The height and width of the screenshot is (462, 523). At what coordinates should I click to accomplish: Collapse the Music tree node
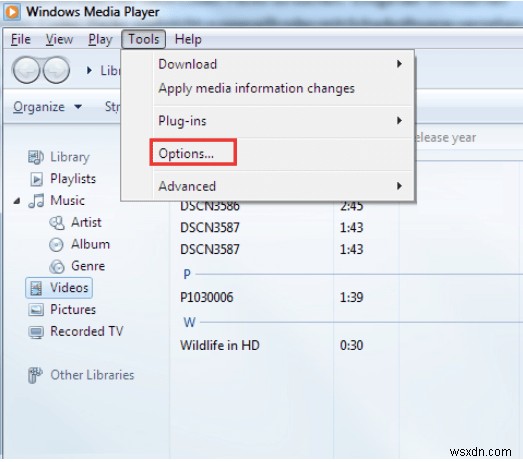[x=17, y=201]
